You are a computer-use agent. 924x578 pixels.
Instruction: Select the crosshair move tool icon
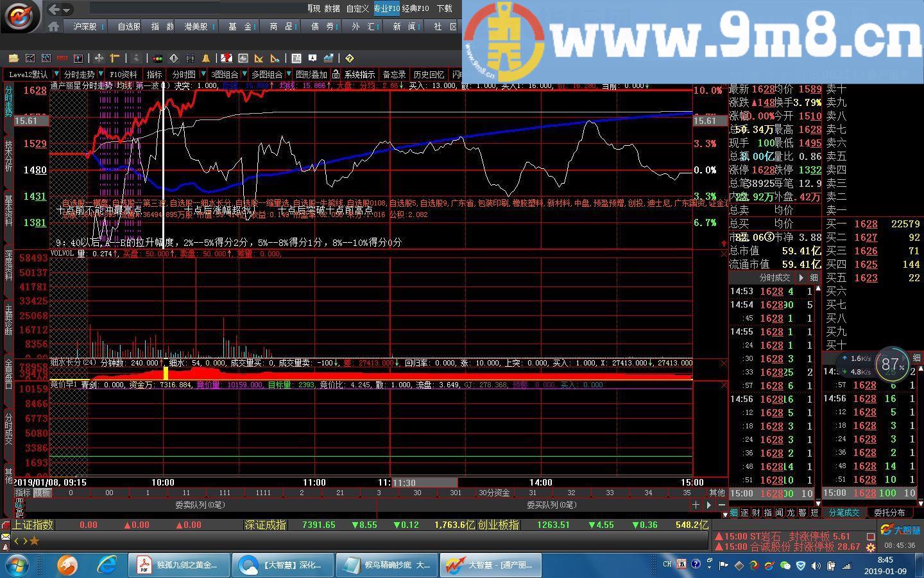point(99,58)
